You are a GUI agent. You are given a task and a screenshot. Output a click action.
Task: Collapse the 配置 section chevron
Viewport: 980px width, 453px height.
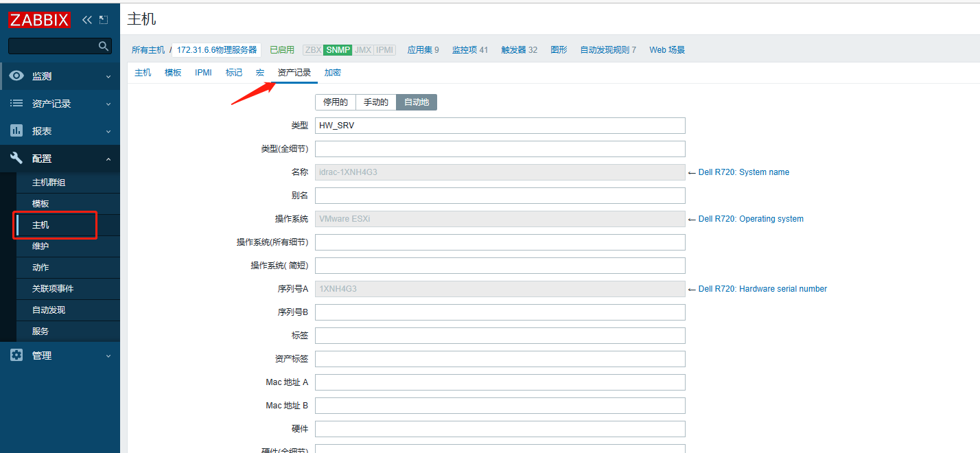coord(108,159)
